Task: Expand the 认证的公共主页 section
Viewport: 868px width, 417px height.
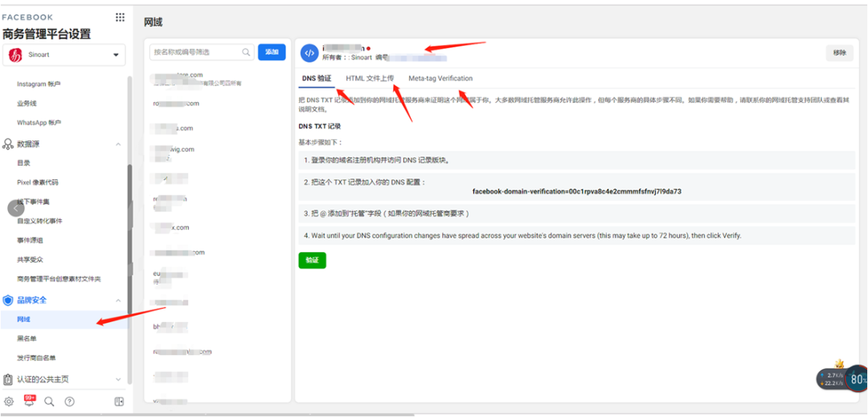Action: click(118, 379)
